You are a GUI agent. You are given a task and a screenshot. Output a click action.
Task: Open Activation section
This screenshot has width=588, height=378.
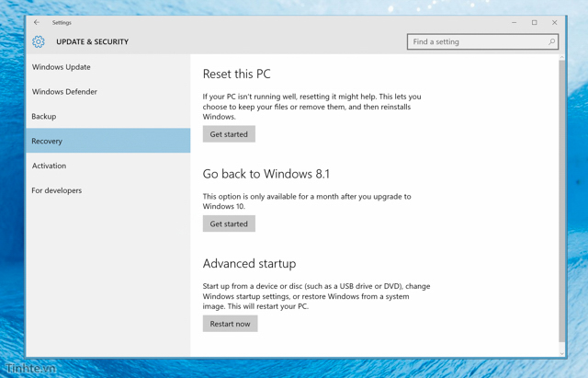coord(108,166)
